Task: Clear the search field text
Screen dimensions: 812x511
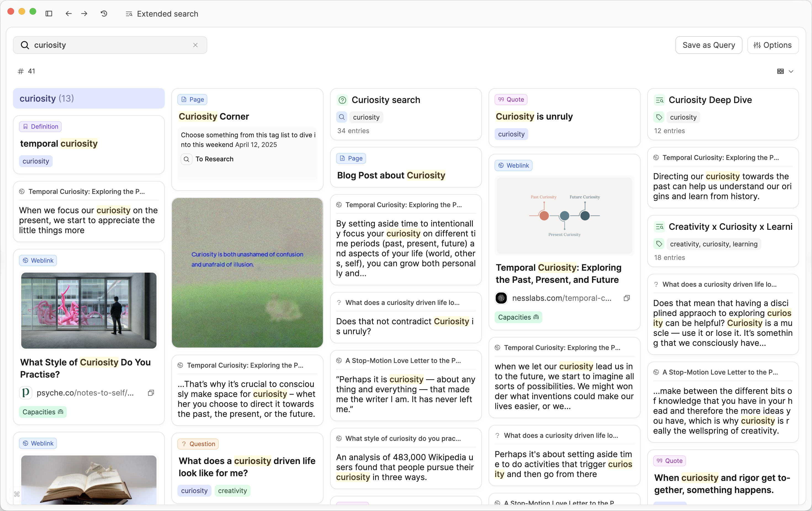Action: coord(195,45)
